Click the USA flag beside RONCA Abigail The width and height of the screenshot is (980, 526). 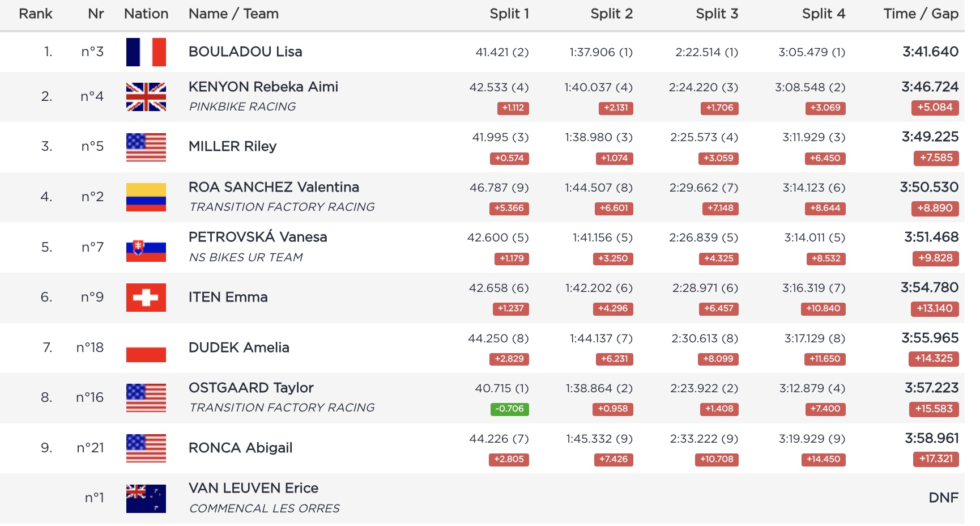[146, 448]
